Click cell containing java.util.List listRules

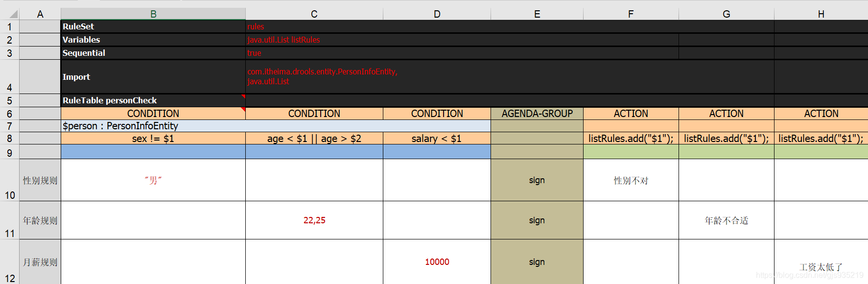point(462,40)
